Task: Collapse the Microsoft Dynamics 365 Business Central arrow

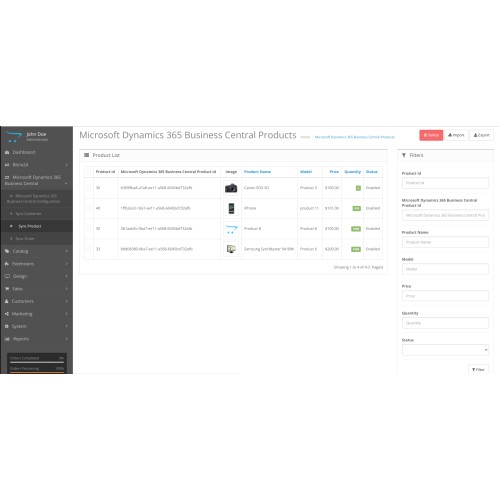Action: [66, 184]
